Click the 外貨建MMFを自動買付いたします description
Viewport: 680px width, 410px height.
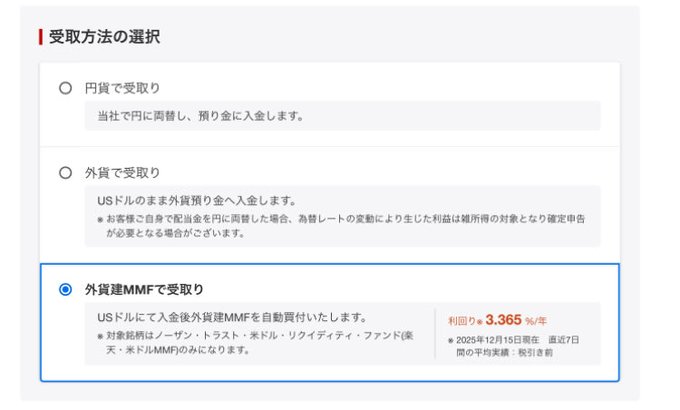(232, 317)
